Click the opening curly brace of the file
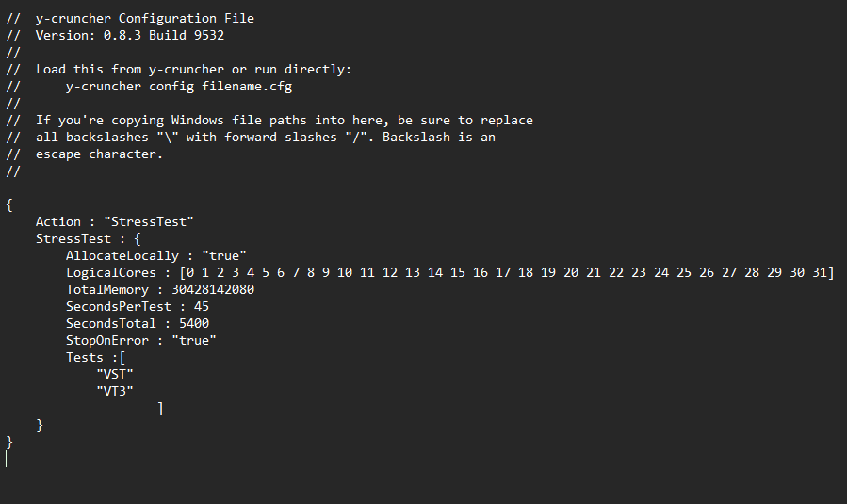 pyautogui.click(x=9, y=204)
